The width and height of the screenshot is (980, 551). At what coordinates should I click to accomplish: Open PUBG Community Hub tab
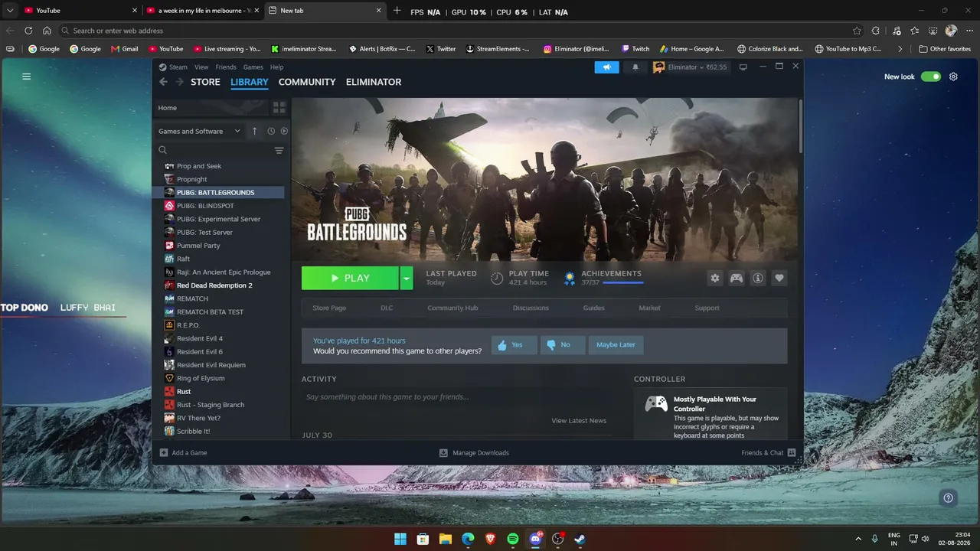click(x=452, y=308)
